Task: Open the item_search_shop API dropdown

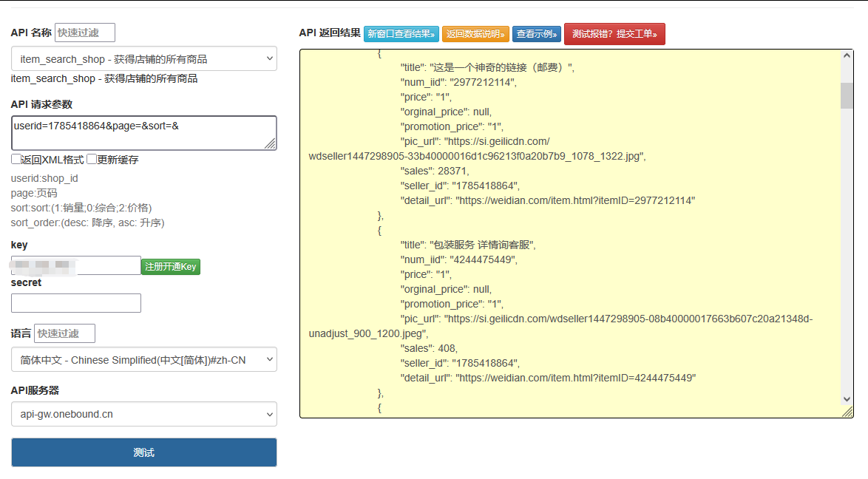Action: click(x=144, y=58)
